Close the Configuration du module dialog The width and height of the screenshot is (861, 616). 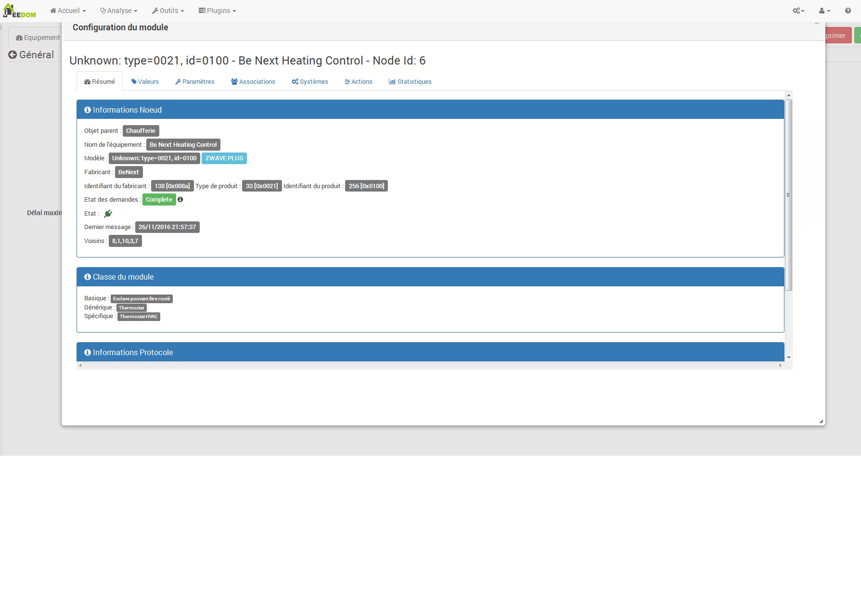pos(817,23)
